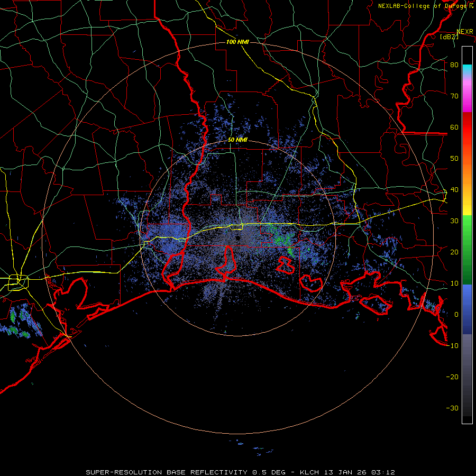This screenshot has width=476, height=476.
Task: Click the green echo cluster east of radar
Action: point(282,240)
